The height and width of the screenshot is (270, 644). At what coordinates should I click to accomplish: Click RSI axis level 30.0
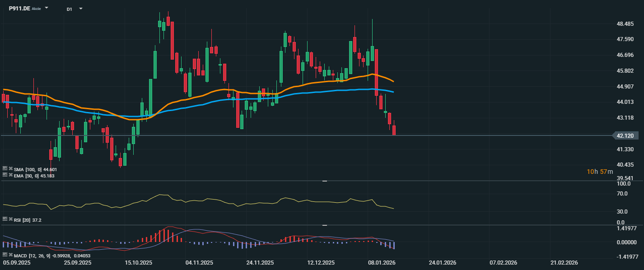(x=622, y=212)
